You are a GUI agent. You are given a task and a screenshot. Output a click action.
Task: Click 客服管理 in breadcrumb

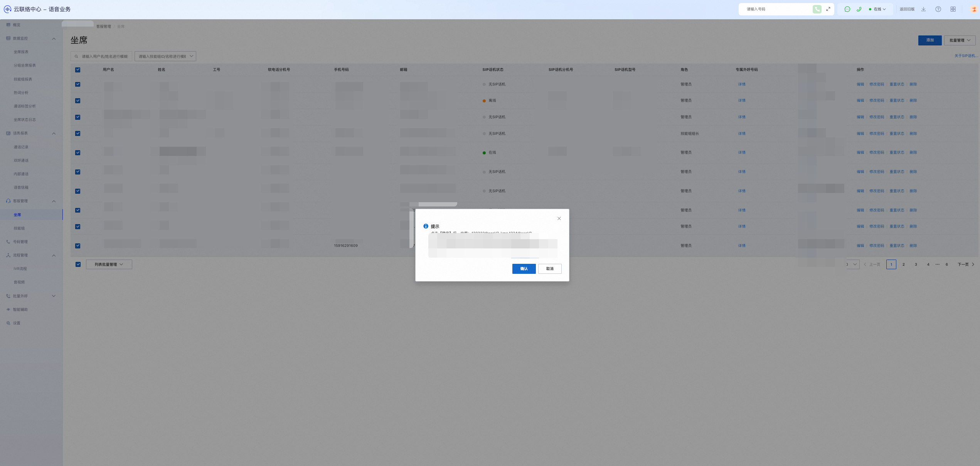104,27
